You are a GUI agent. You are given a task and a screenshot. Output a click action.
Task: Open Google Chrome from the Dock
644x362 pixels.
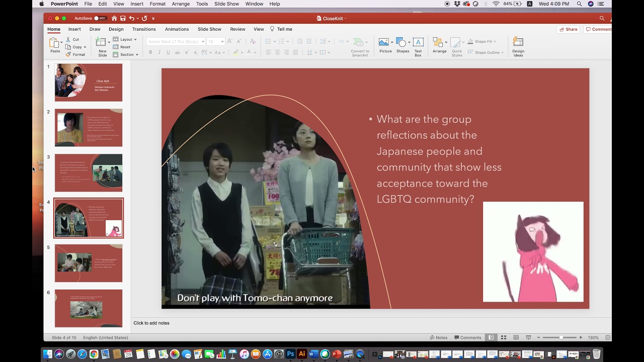(94, 354)
